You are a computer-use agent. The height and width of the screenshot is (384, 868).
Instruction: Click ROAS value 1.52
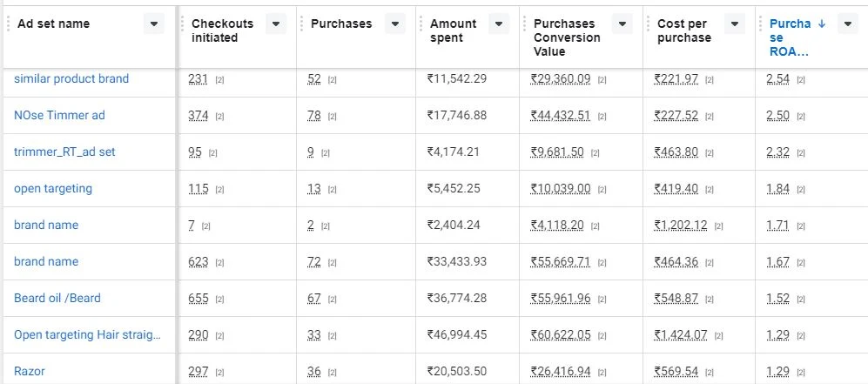777,299
